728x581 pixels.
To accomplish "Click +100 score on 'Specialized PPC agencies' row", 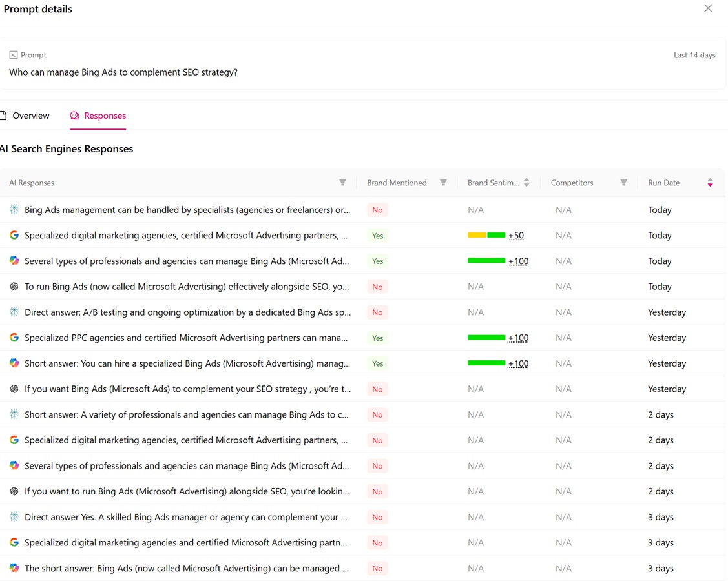I will pyautogui.click(x=518, y=338).
